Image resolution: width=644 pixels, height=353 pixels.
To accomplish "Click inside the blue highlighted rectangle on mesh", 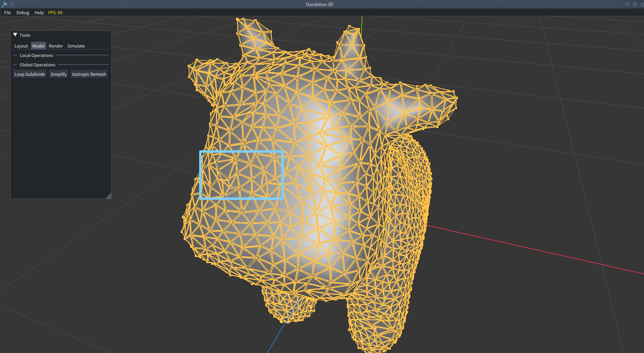I will [x=241, y=175].
